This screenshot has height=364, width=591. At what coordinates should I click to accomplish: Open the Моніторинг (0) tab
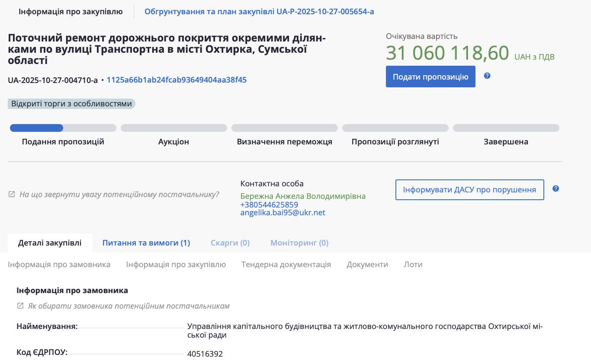click(x=299, y=243)
